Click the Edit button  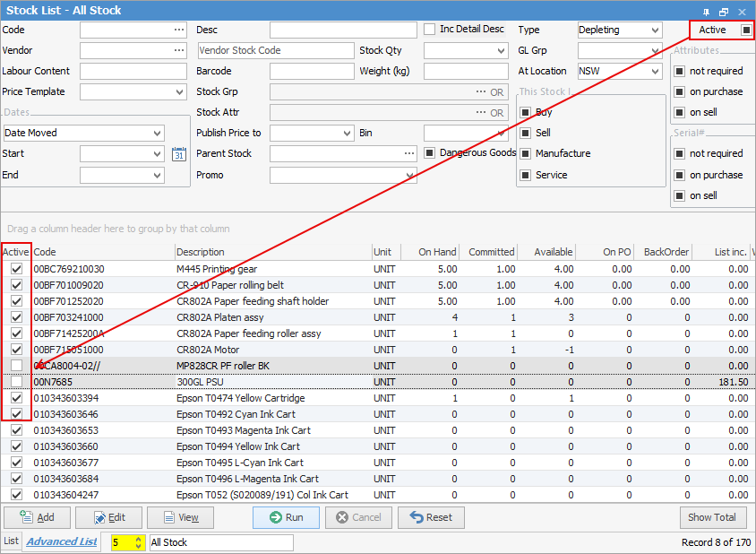[109, 517]
